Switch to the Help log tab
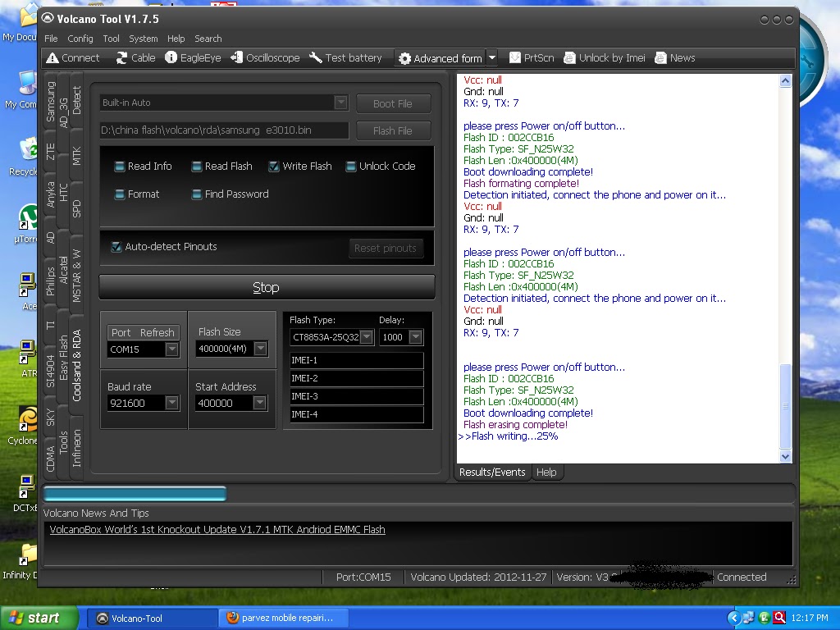The image size is (840, 630). [x=546, y=472]
